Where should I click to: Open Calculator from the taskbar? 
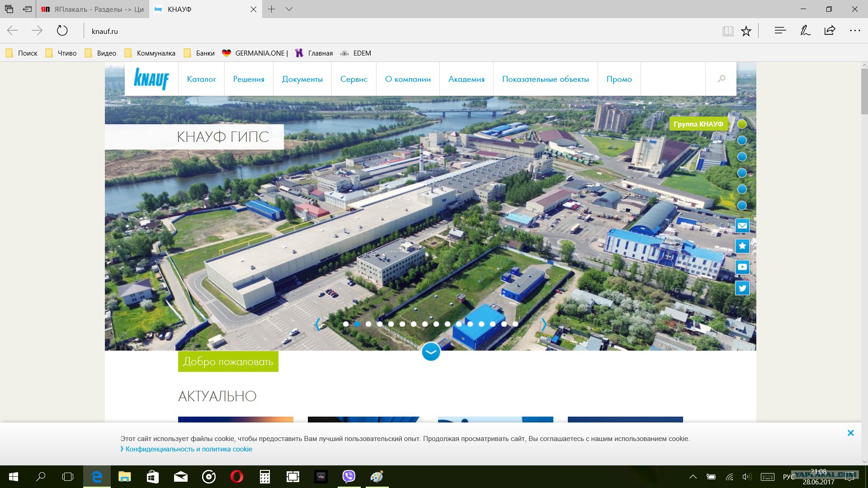pos(264,477)
